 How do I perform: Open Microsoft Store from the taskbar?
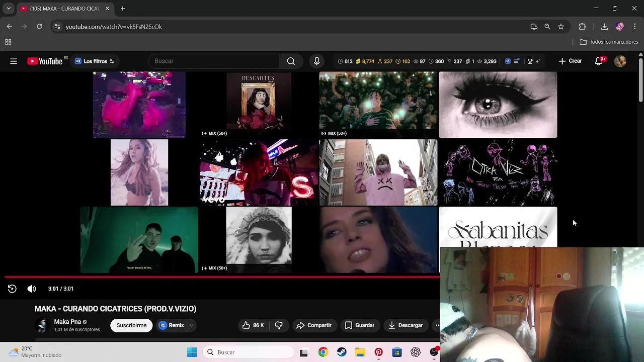point(397,352)
